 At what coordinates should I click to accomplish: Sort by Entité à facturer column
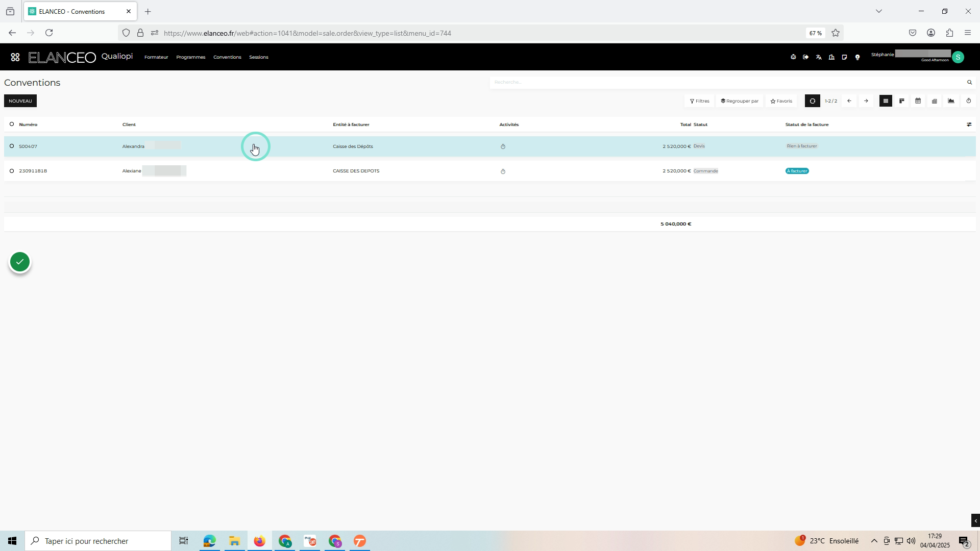[x=351, y=124]
